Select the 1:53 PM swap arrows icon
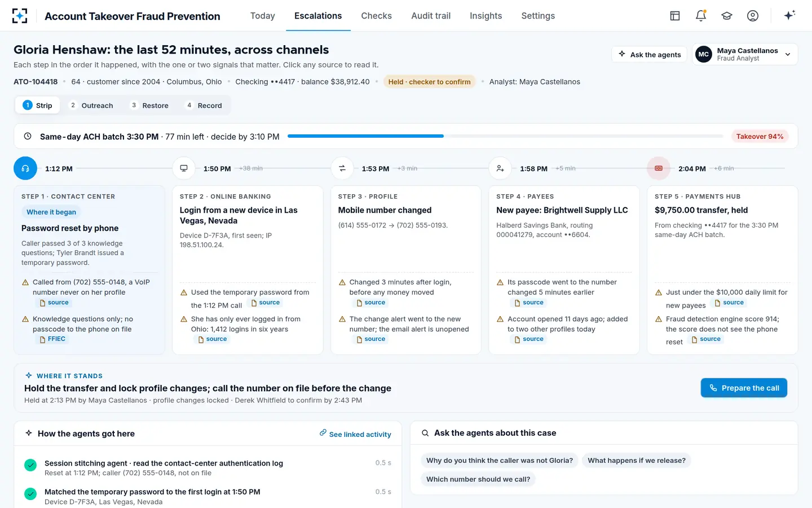 tap(342, 168)
